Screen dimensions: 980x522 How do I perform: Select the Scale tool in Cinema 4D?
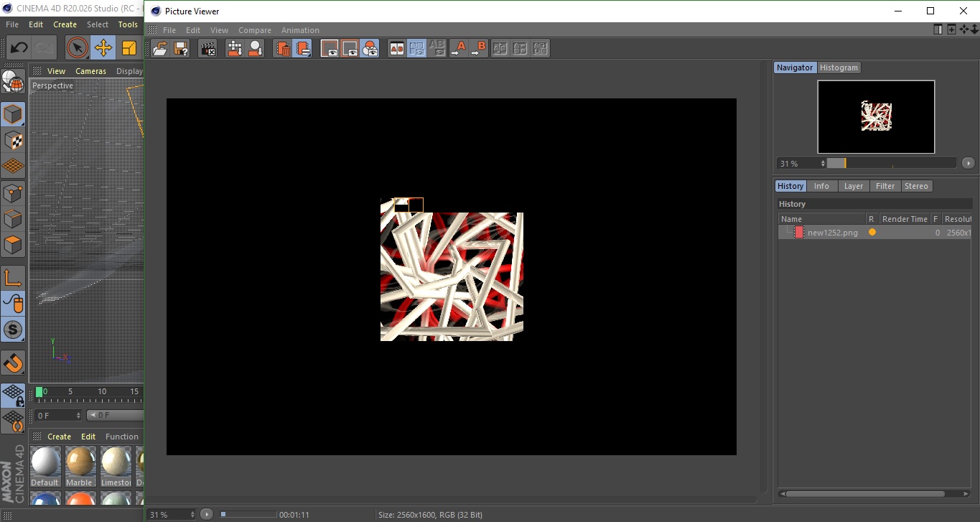tap(129, 48)
